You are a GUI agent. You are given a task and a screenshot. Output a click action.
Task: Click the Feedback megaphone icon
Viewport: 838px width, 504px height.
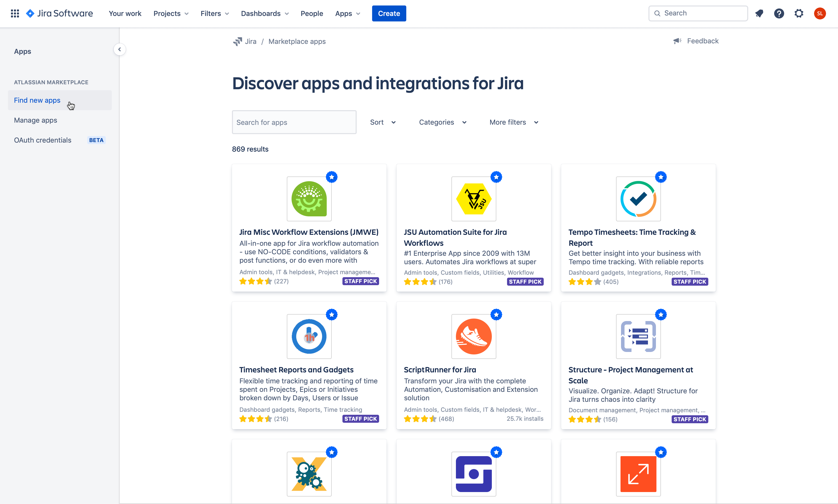point(677,41)
